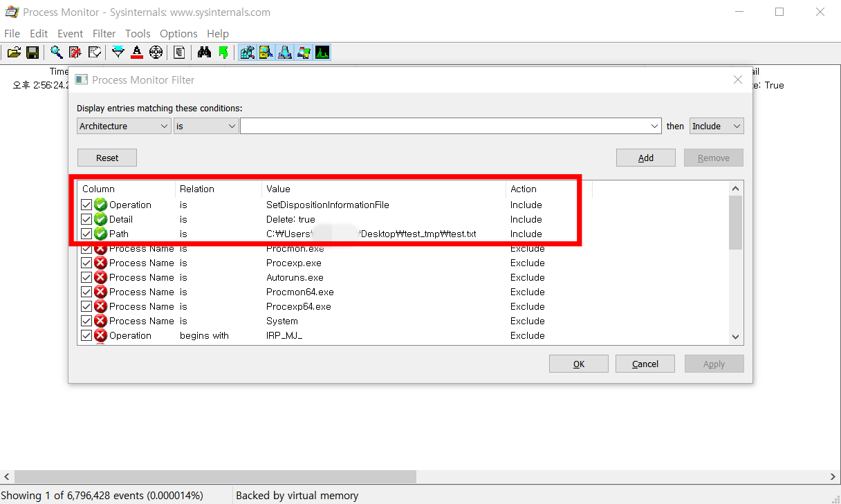Save events with the floppy disk icon
The image size is (841, 504).
click(33, 52)
